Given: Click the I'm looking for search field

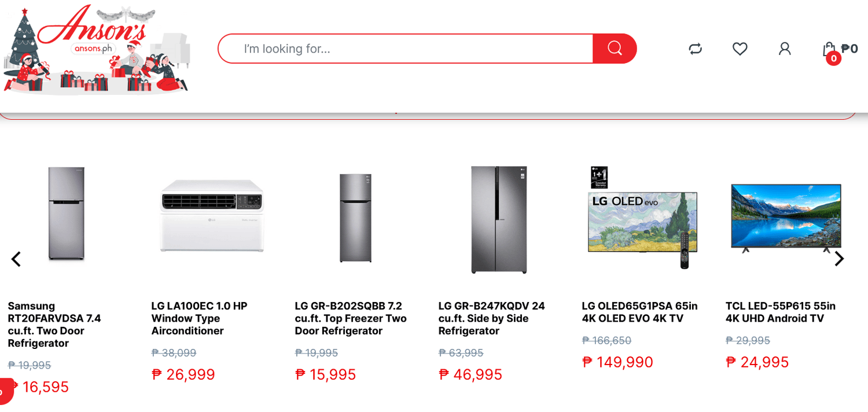Looking at the screenshot, I should point(405,49).
